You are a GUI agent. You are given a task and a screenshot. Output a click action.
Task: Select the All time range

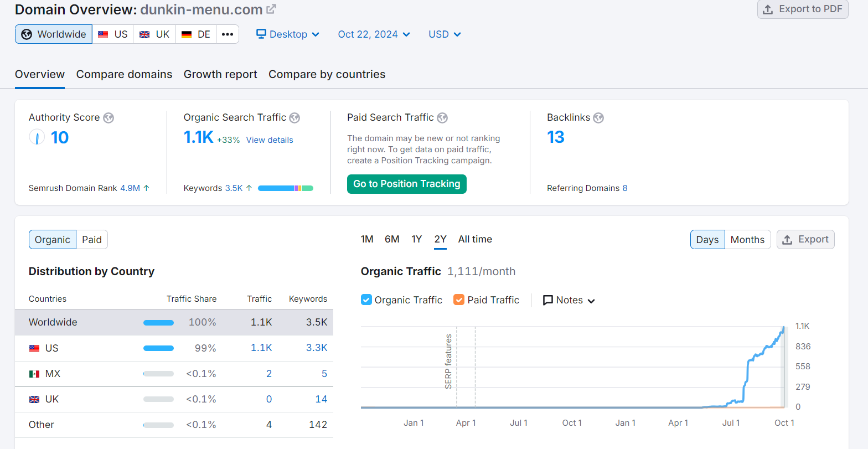pyautogui.click(x=475, y=239)
